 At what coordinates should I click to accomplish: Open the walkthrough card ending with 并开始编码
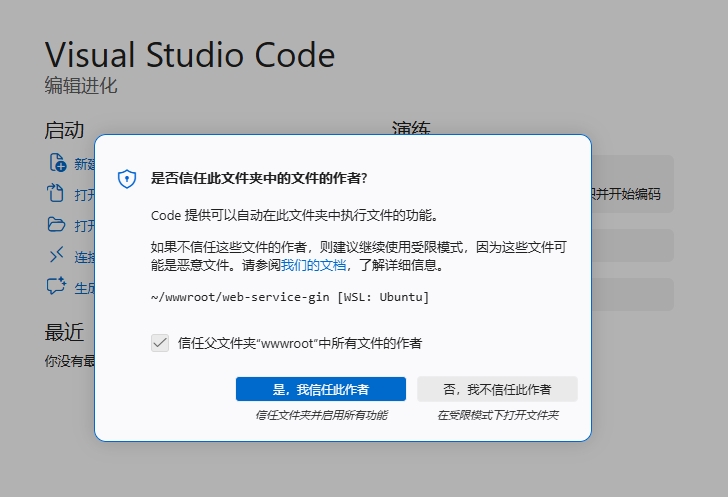632,184
